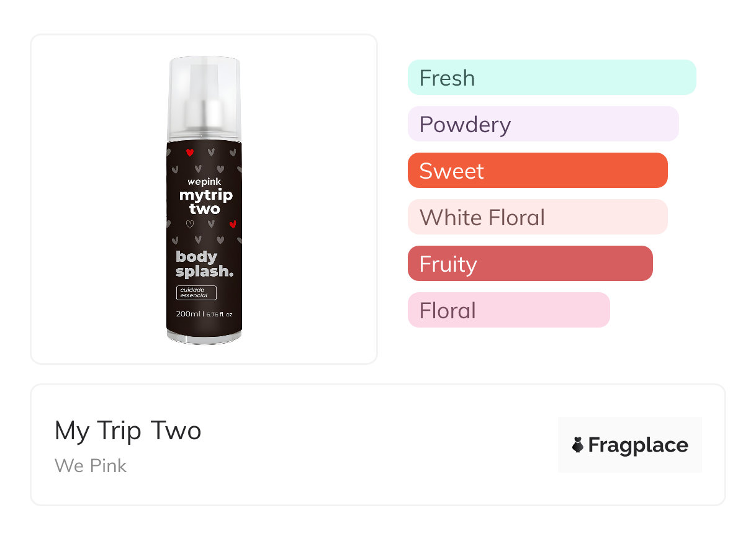This screenshot has width=756, height=536.
Task: Click the '200ml' volume text on bottle
Action: click(x=189, y=314)
